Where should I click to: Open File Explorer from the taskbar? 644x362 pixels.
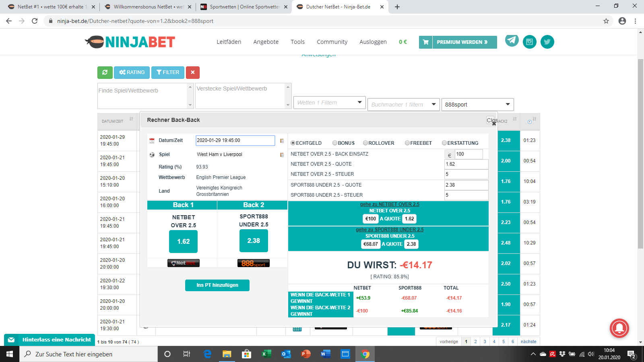pyautogui.click(x=227, y=354)
